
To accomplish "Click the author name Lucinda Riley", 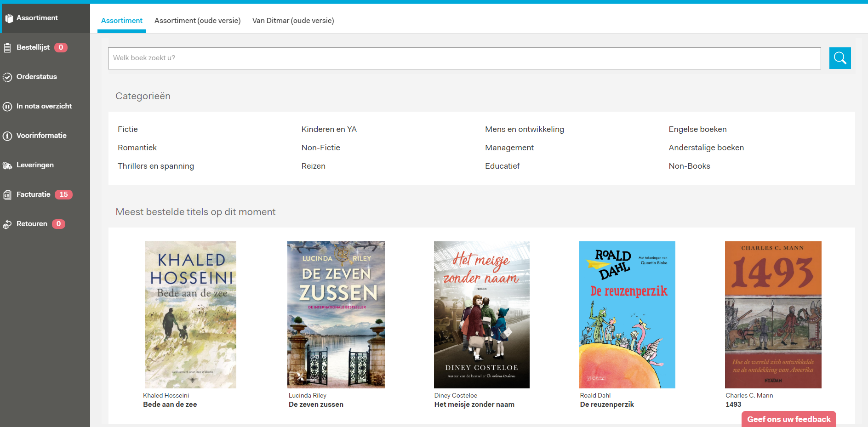I will [308, 395].
